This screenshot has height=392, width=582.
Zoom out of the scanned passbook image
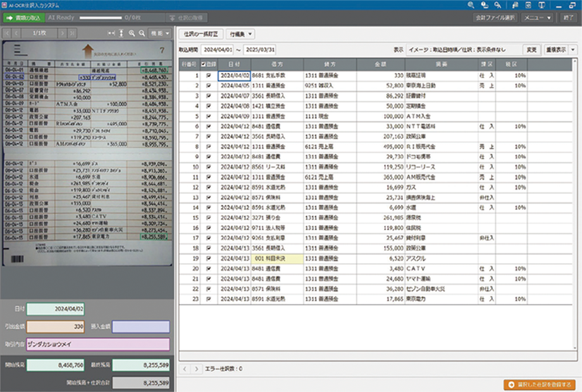pyautogui.click(x=142, y=34)
